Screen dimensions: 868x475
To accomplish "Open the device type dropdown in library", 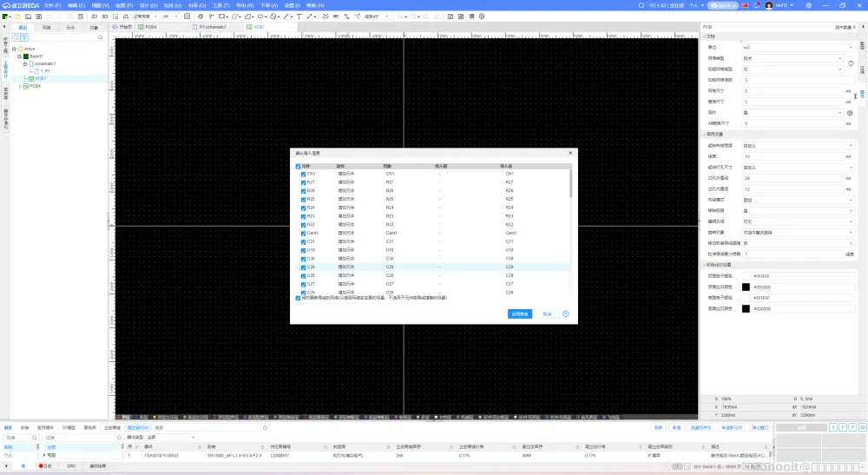I will point(171,438).
